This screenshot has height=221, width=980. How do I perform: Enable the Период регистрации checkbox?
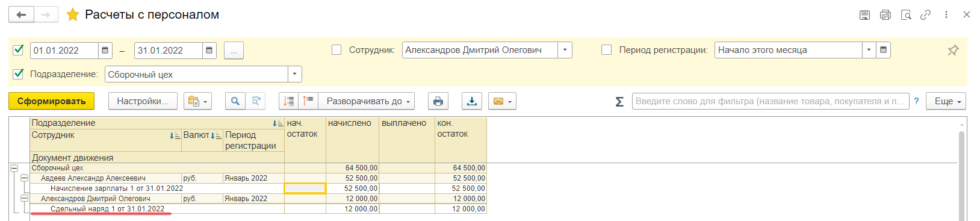click(x=607, y=50)
